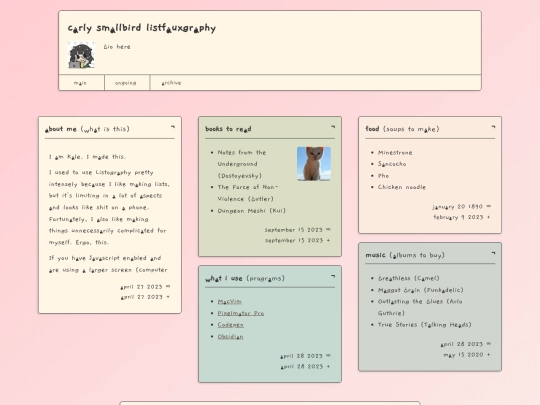Open the Pixelmator Pro link
This screenshot has height=405, width=540.
[x=241, y=313]
